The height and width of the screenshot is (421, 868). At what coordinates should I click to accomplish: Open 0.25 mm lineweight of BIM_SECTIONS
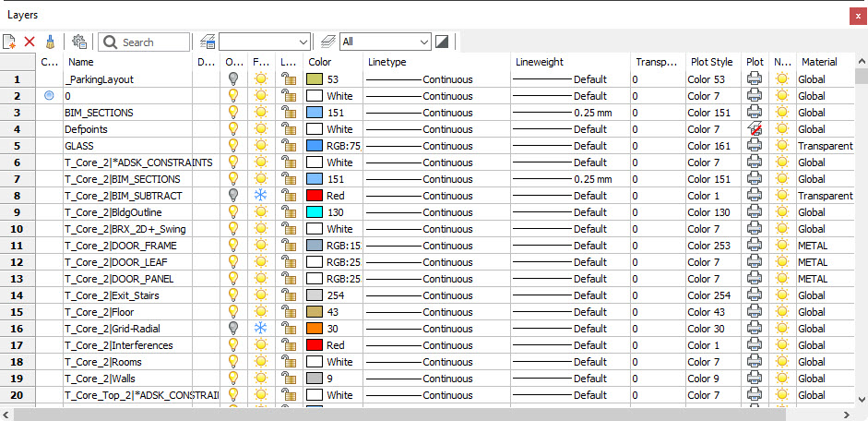[x=571, y=113]
